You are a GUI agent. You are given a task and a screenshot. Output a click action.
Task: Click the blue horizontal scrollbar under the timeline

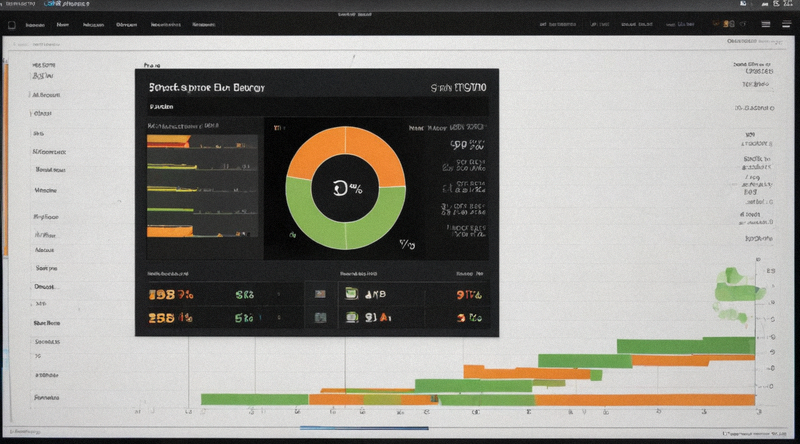point(364,428)
